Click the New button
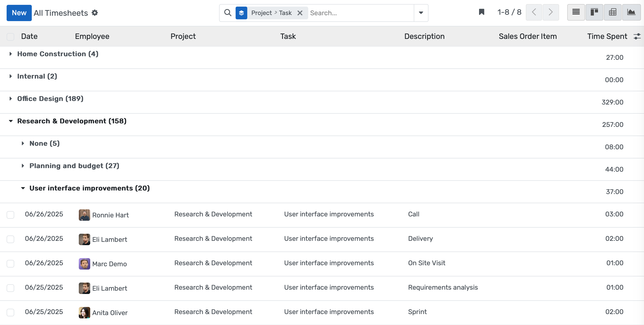Screen dimensions: 644x325 click(x=19, y=13)
